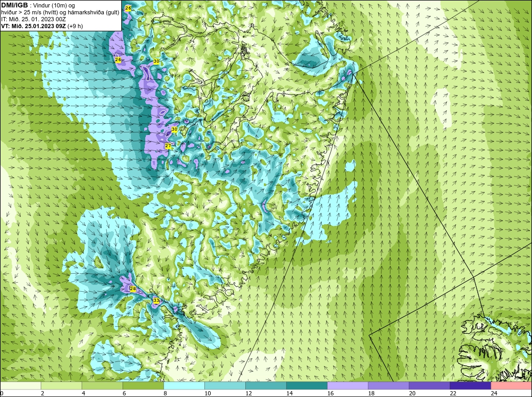Select the 6–8 m/s olive green swatch
This screenshot has height=397, width=532.
(x=143, y=386)
